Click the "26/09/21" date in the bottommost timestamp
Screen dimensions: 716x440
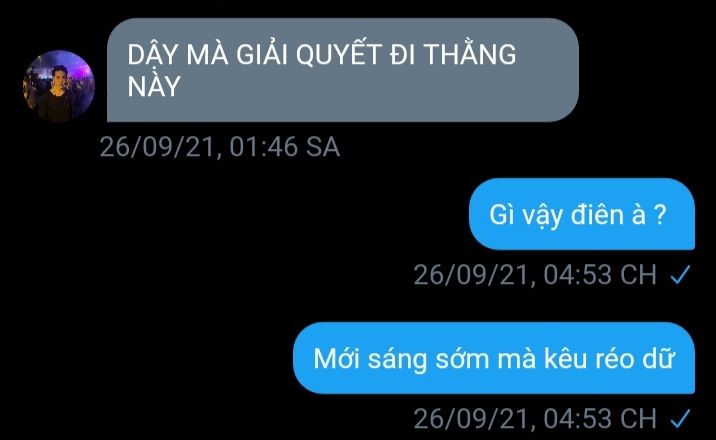click(x=471, y=419)
